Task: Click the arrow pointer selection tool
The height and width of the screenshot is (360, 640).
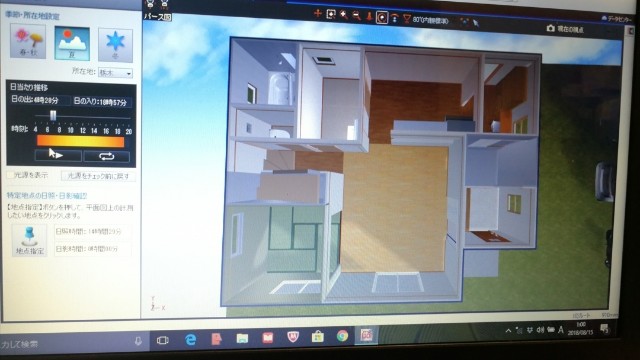Action: click(476, 23)
